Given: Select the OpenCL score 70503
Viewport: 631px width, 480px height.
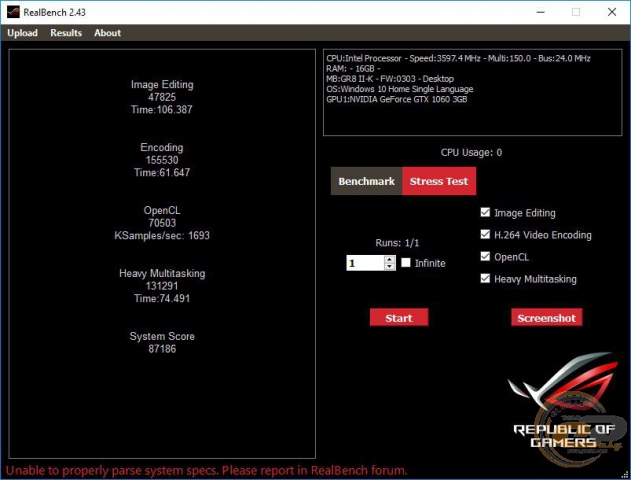Looking at the screenshot, I should pyautogui.click(x=162, y=223).
